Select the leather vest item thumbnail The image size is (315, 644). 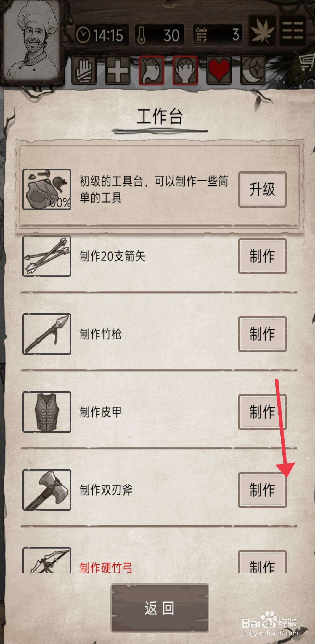click(x=47, y=412)
